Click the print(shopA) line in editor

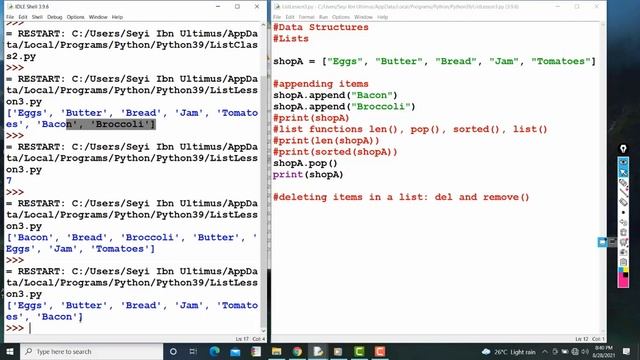(308, 175)
